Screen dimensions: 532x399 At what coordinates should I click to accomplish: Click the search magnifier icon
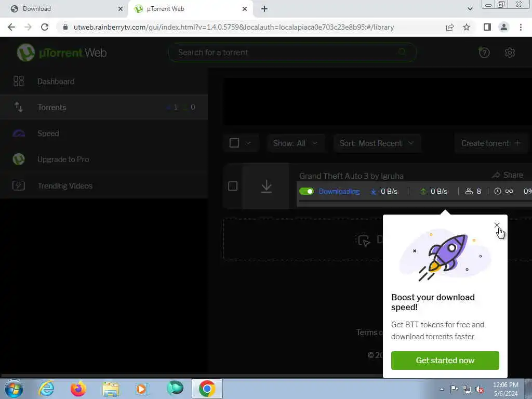click(402, 52)
